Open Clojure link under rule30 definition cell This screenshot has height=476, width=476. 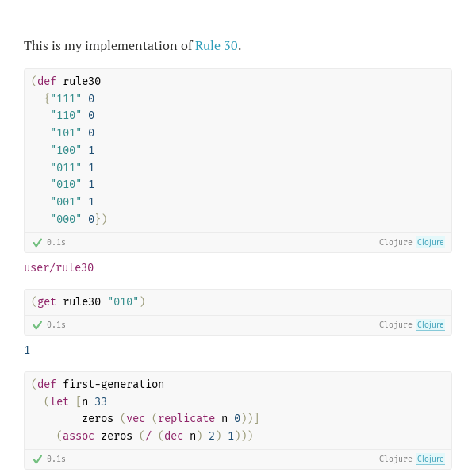click(431, 243)
